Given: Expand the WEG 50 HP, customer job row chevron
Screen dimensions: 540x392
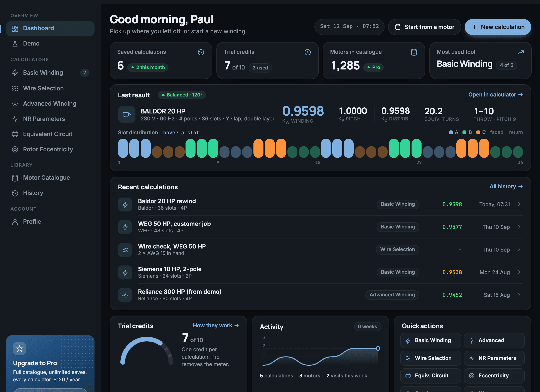Looking at the screenshot, I should (519, 227).
